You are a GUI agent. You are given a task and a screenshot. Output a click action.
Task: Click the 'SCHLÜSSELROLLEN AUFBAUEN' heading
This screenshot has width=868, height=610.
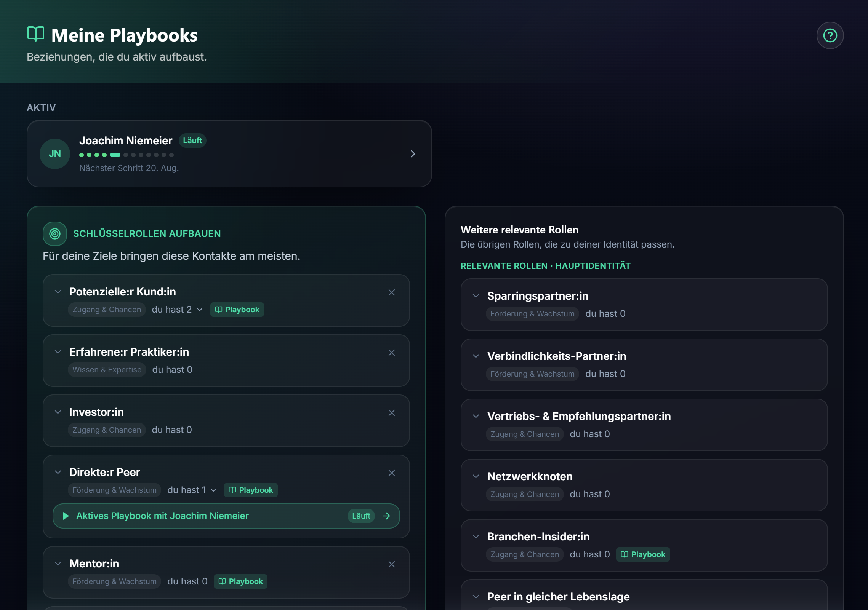coord(147,233)
